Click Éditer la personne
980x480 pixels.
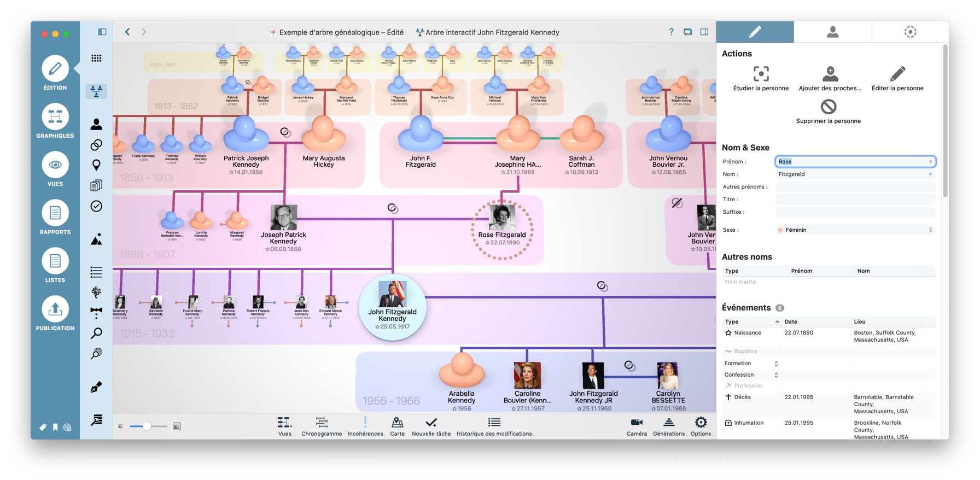pyautogui.click(x=897, y=79)
